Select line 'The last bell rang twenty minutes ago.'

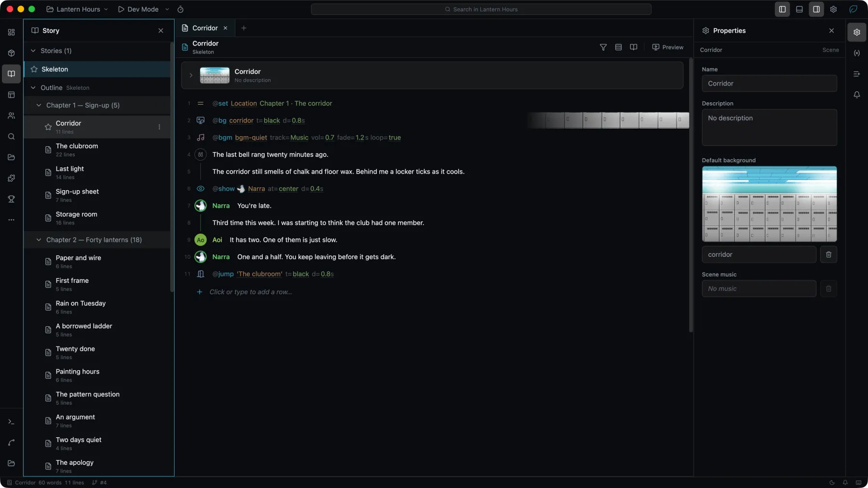click(x=270, y=154)
